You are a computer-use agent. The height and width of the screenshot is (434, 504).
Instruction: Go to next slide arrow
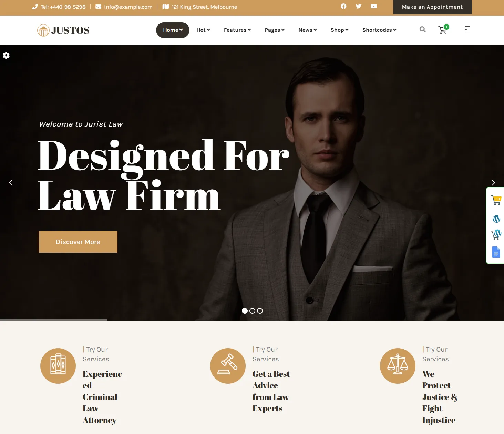493,183
